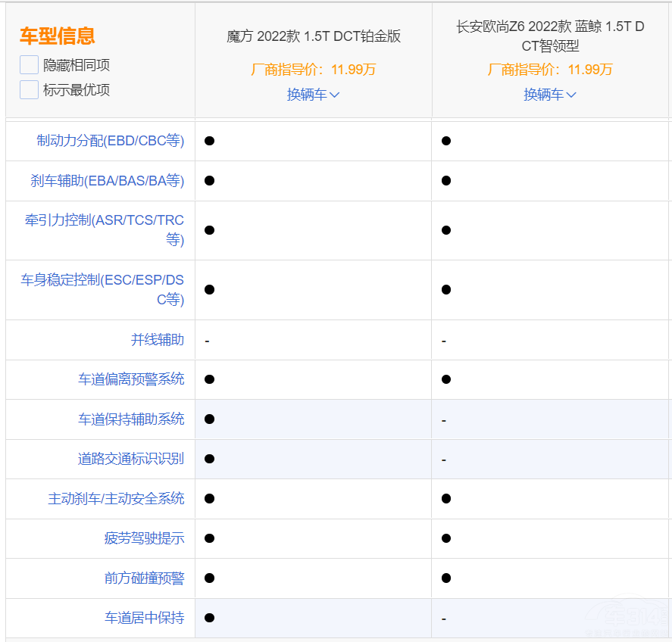The height and width of the screenshot is (642, 672).
Task: Click the 魔方 2022款 1.5T DCT铂金版 title
Action: 314,35
